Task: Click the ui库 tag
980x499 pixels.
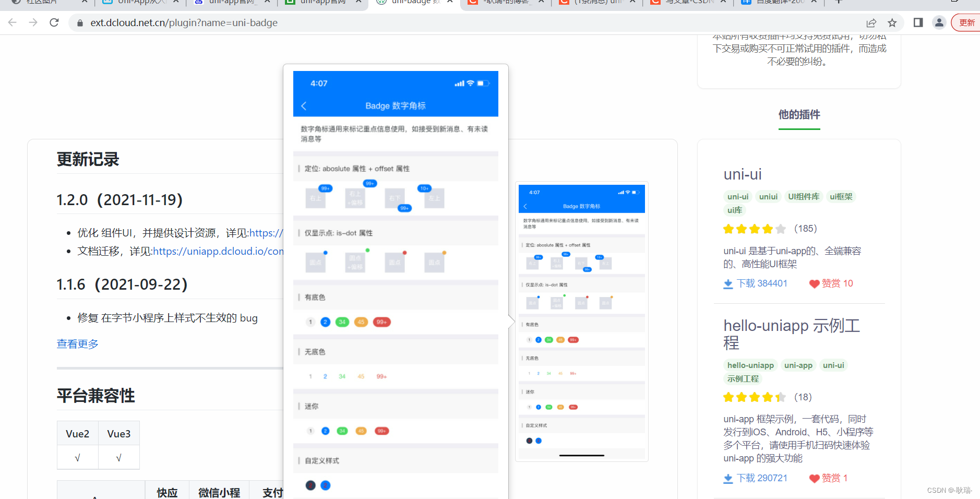Action: click(x=735, y=210)
